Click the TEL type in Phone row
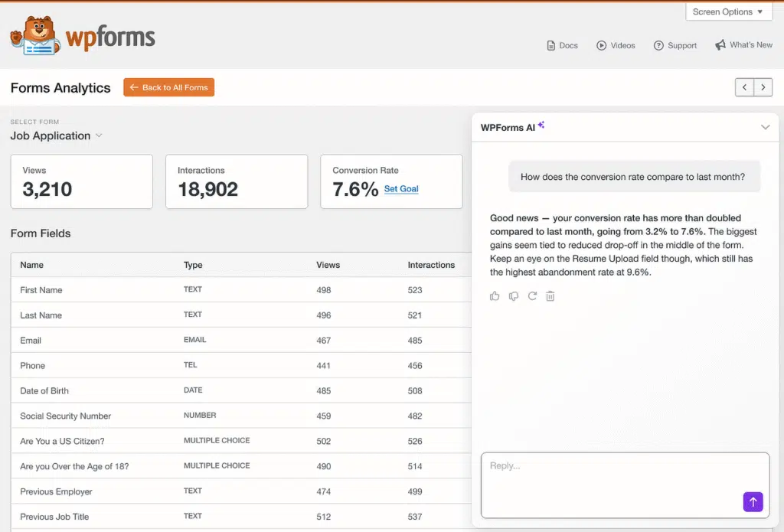This screenshot has width=784, height=532. click(190, 365)
